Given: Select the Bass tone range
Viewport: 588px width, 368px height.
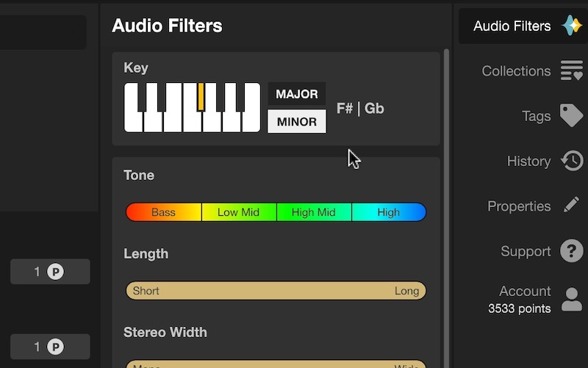Looking at the screenshot, I should coord(163,212).
